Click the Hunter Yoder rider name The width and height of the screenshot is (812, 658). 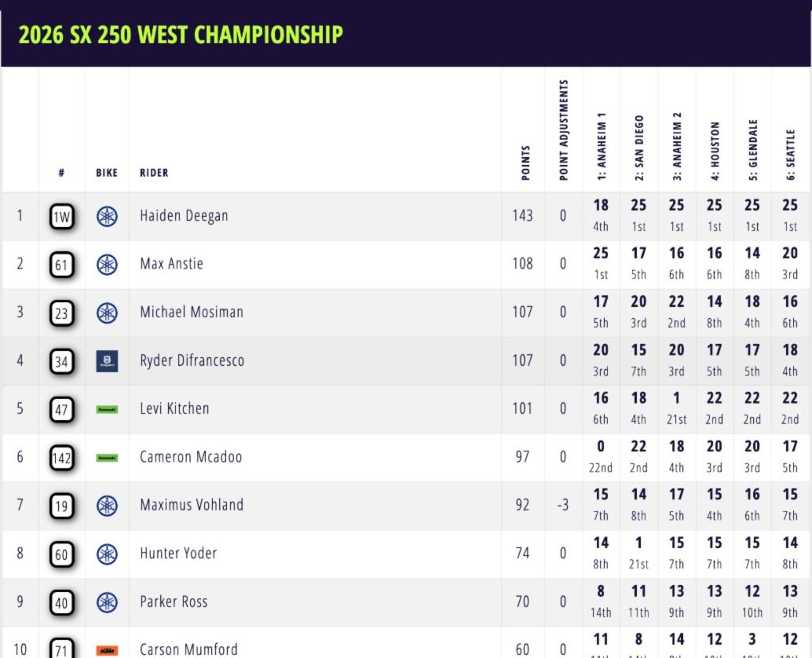coord(178,553)
